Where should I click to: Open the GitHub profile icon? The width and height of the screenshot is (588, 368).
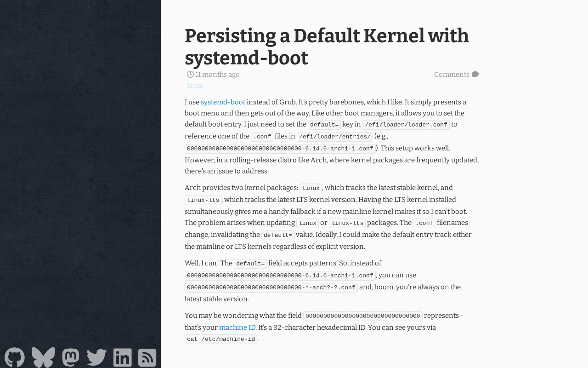tap(15, 357)
